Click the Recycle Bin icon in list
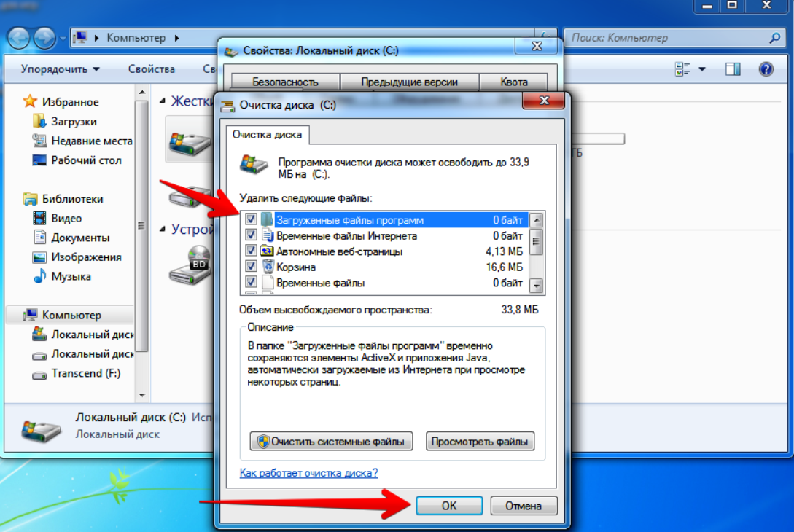Image resolution: width=794 pixels, height=532 pixels. tap(268, 266)
